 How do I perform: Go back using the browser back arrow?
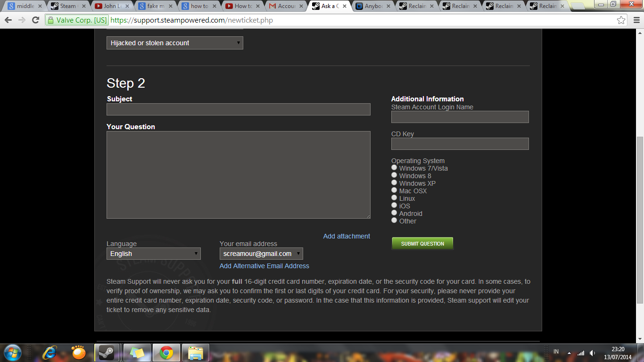pyautogui.click(x=8, y=20)
